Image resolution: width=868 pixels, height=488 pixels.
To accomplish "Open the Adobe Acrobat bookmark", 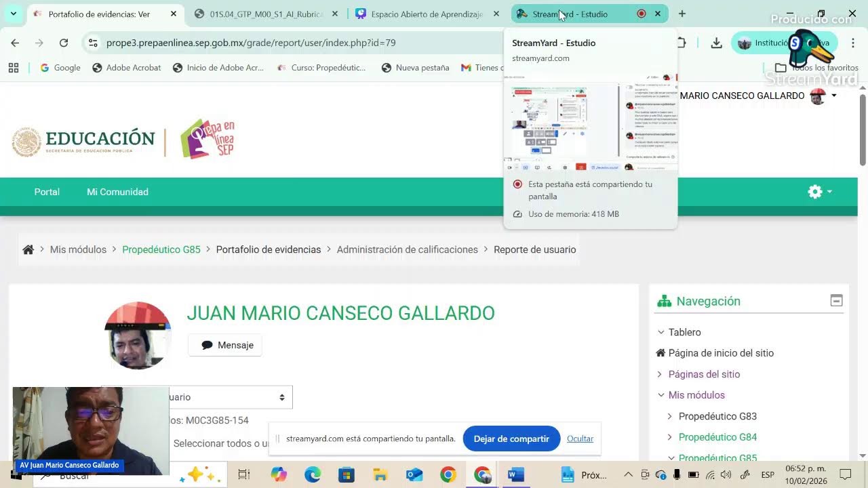I will 127,68.
